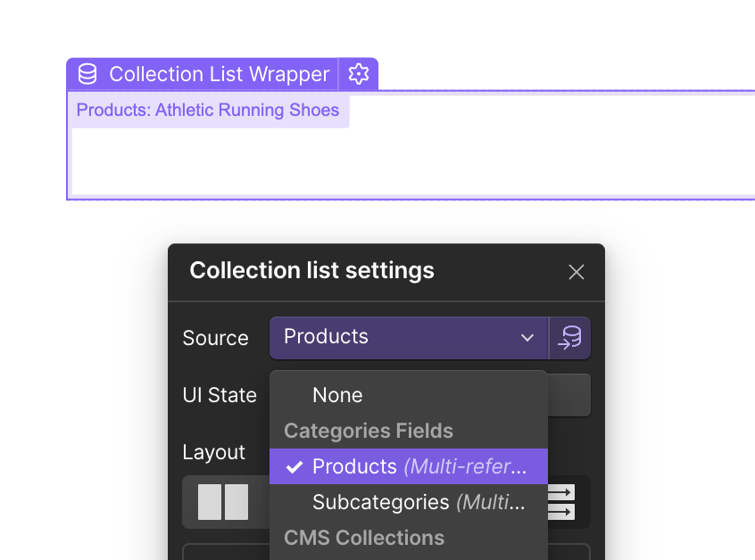This screenshot has width=755, height=560.
Task: Click the Categories Fields group header
Action: click(x=369, y=431)
